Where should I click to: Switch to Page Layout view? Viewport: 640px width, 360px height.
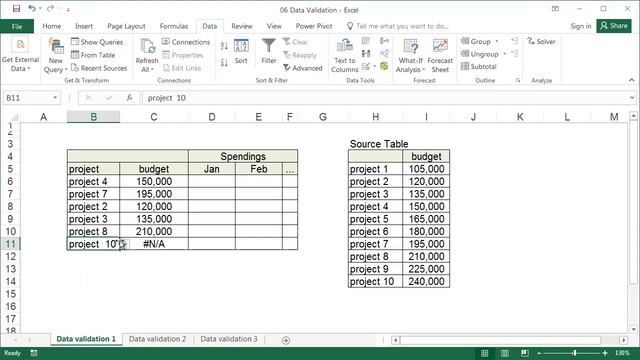coord(504,353)
